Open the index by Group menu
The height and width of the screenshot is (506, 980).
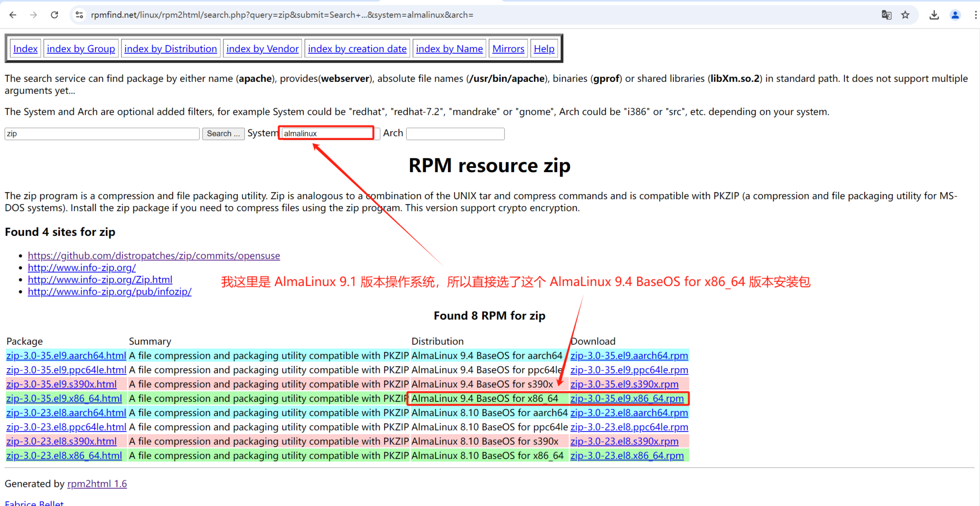[x=81, y=49]
